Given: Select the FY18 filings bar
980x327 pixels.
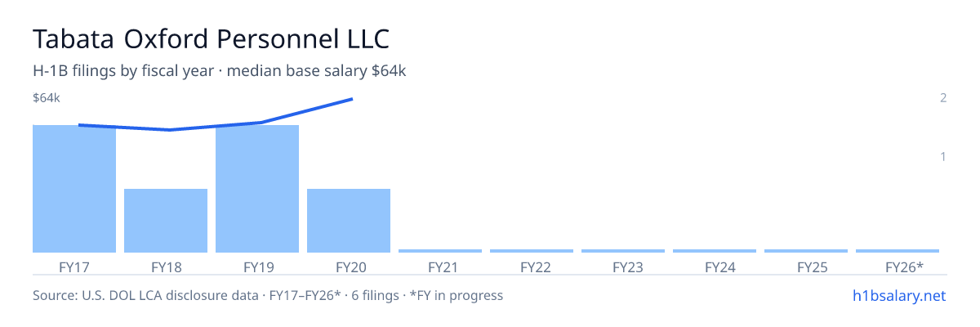Looking at the screenshot, I should (166, 221).
